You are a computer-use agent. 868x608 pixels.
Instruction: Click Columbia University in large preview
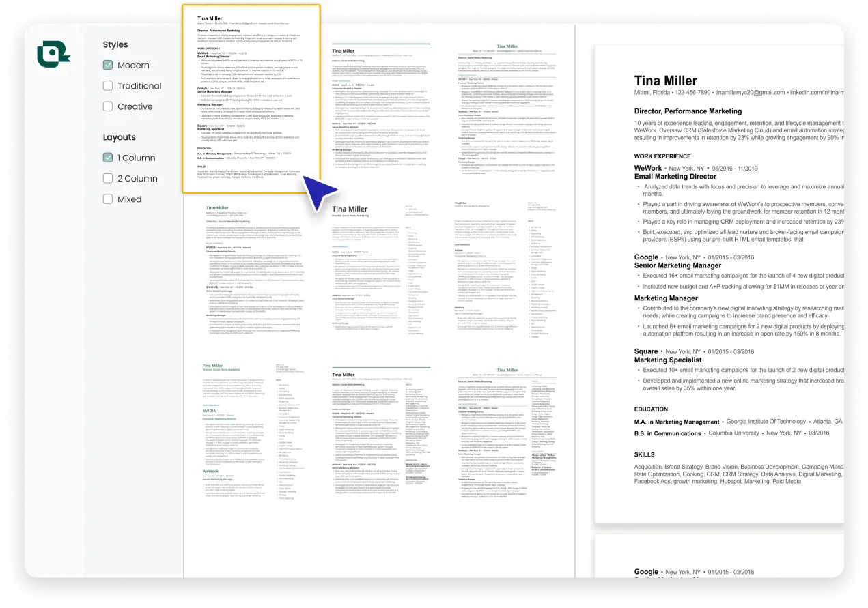(x=733, y=433)
